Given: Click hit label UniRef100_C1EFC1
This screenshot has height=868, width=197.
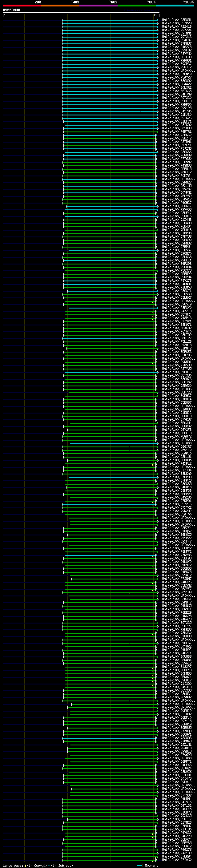Looking at the screenshot, I should point(176,121).
